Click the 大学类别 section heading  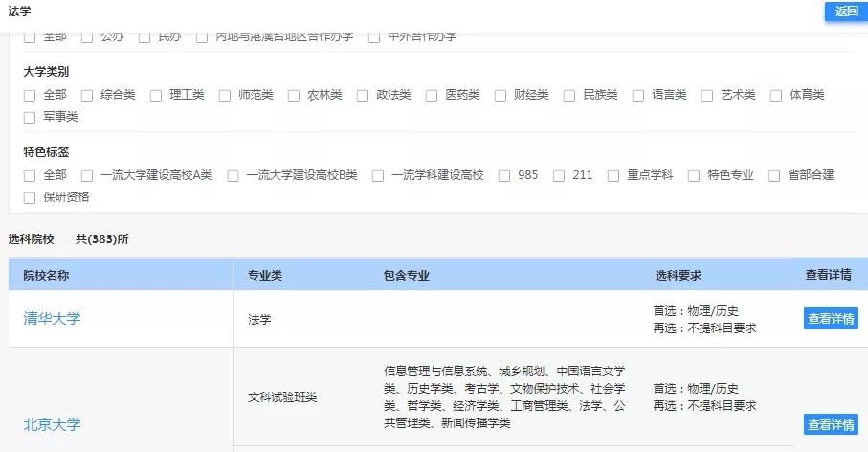pyautogui.click(x=46, y=72)
